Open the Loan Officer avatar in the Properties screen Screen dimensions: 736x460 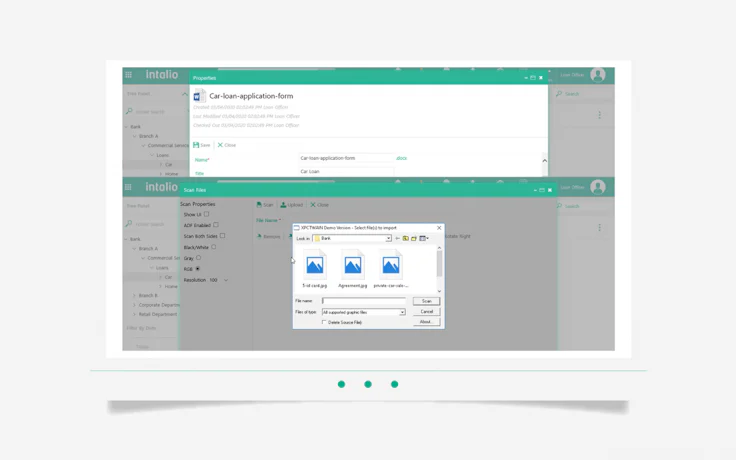[x=598, y=75]
